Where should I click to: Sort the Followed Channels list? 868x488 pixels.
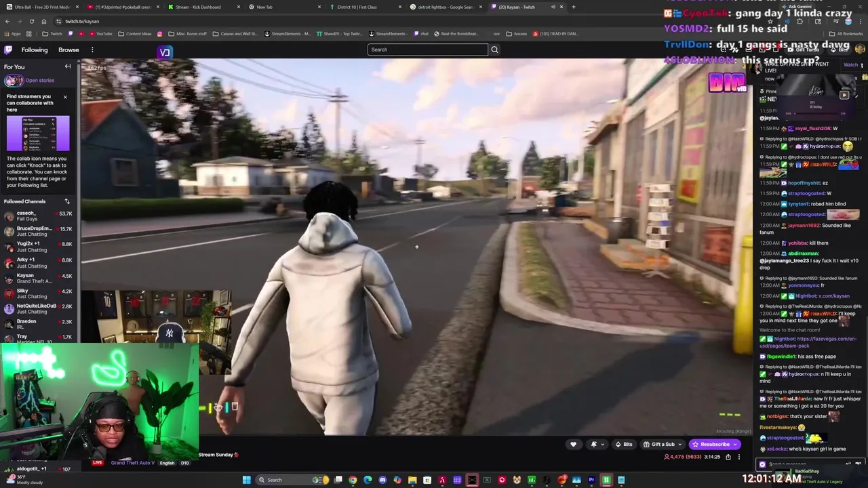pyautogui.click(x=67, y=201)
